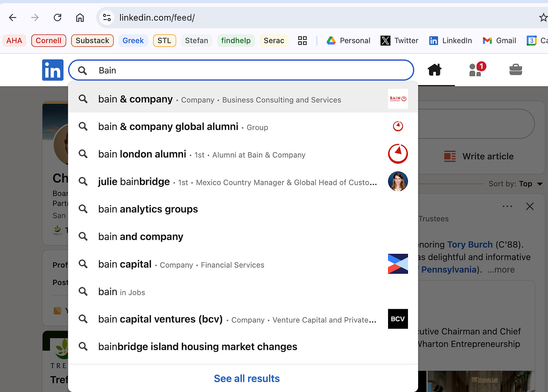Click Write article button

click(479, 156)
